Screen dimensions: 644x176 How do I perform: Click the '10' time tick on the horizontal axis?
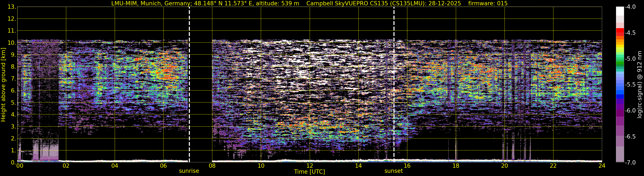tap(261, 166)
